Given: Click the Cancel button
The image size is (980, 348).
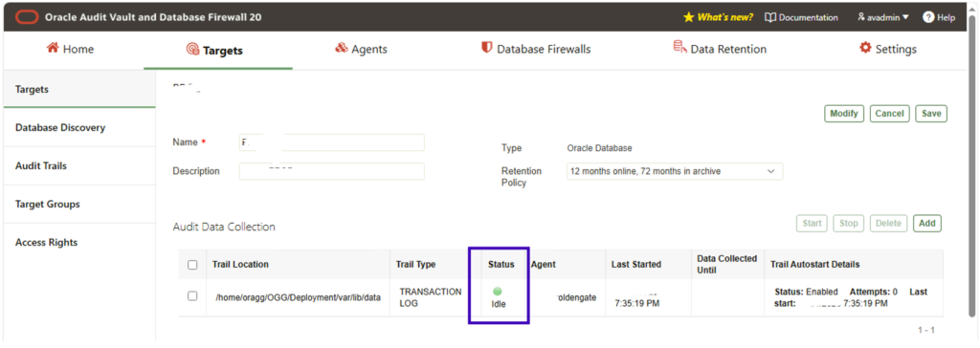Looking at the screenshot, I should [889, 114].
